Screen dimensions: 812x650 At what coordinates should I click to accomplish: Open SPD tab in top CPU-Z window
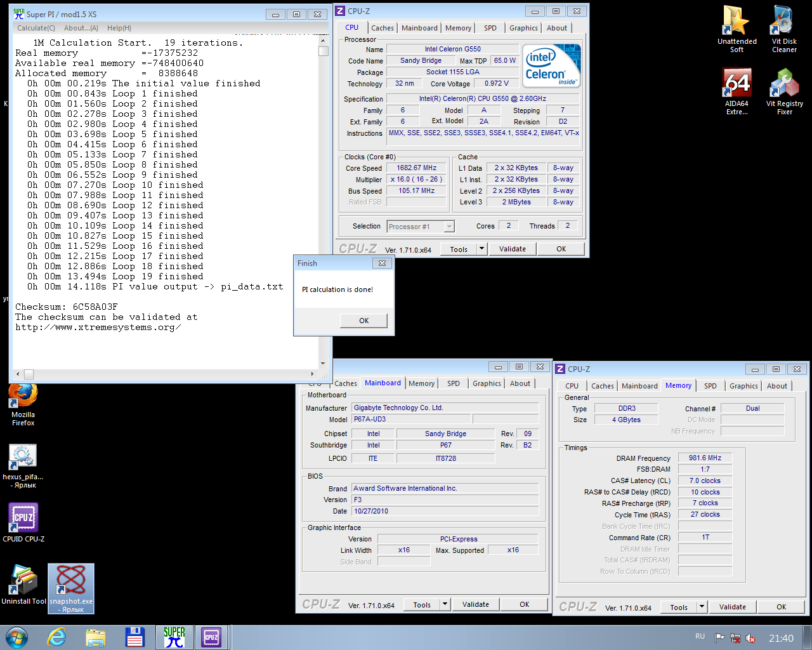pos(490,28)
